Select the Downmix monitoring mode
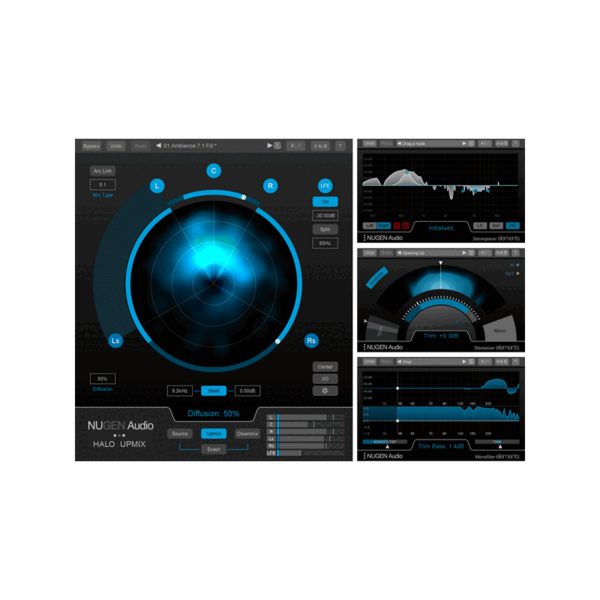Image resolution: width=600 pixels, height=600 pixels. 247,434
